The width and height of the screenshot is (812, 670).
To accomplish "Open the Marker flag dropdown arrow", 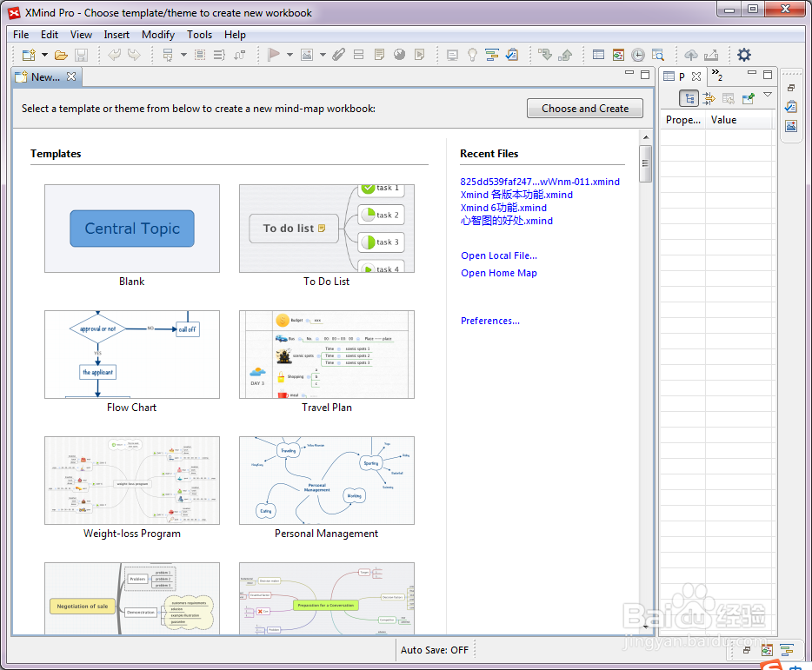I will point(290,55).
